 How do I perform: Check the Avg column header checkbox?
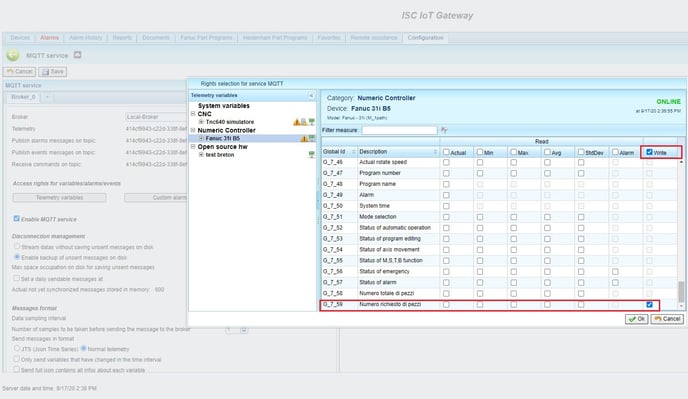coord(547,152)
